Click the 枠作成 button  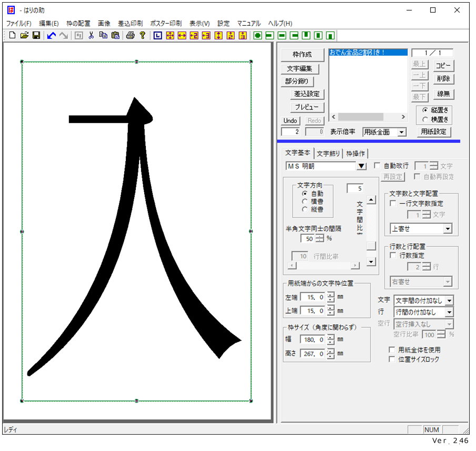click(302, 55)
